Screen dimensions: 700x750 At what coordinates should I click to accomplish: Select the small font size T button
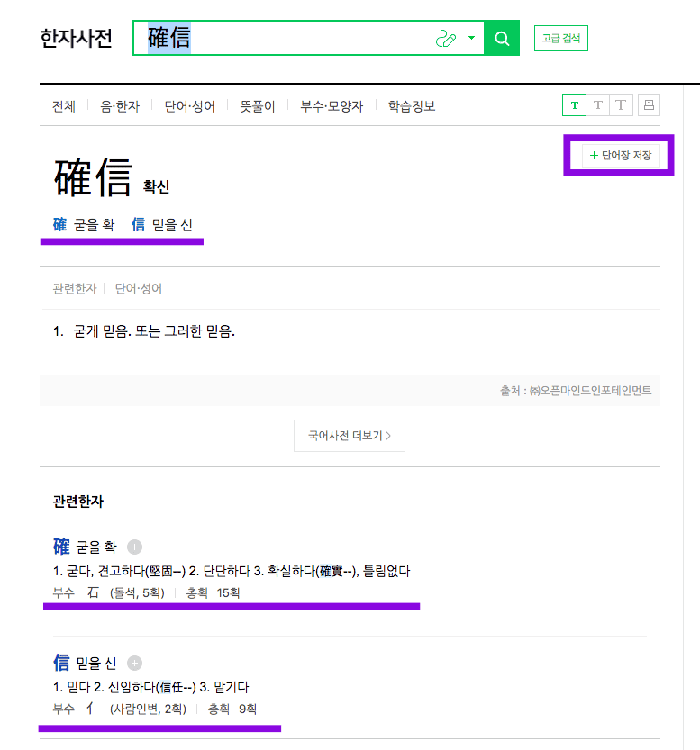point(574,105)
